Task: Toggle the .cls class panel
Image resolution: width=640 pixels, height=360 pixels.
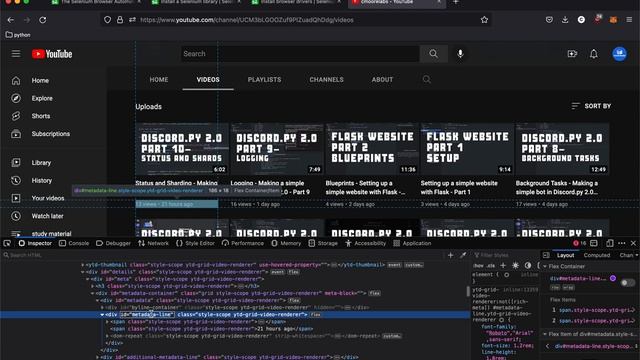Action: 491,266
